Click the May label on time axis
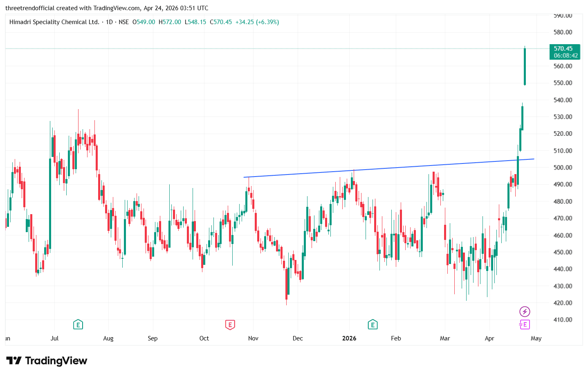Image resolution: width=588 pixels, height=376 pixels. (536, 338)
